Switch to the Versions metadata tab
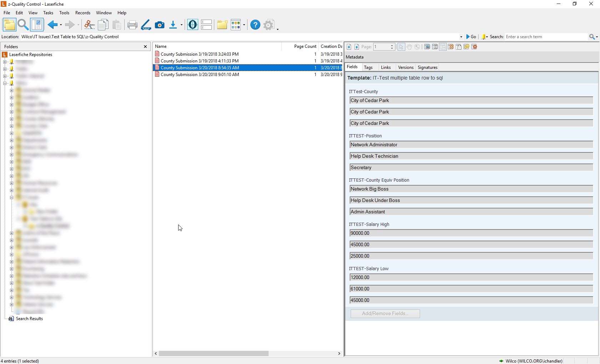 (x=405, y=67)
